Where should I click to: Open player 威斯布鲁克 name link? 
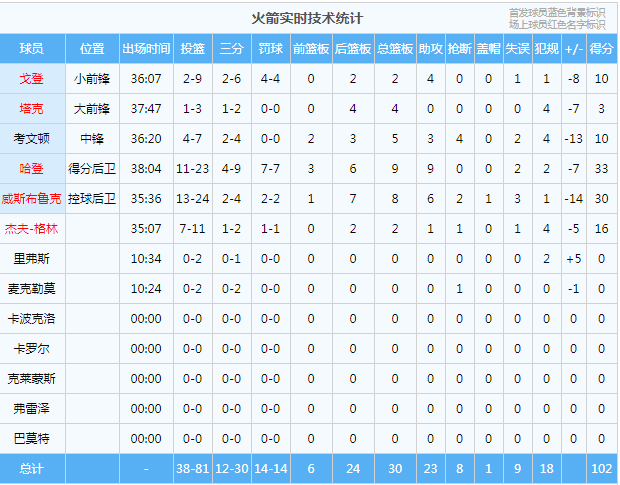point(32,198)
